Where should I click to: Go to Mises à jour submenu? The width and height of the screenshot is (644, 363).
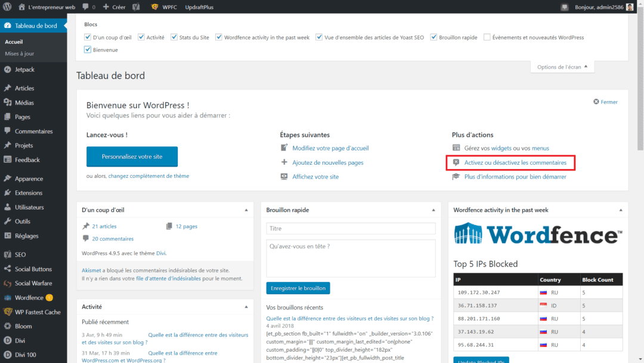tap(19, 54)
